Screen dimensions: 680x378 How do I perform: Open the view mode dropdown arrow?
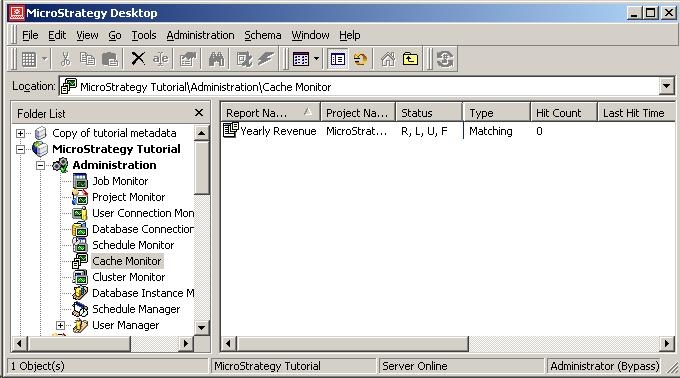click(x=316, y=59)
